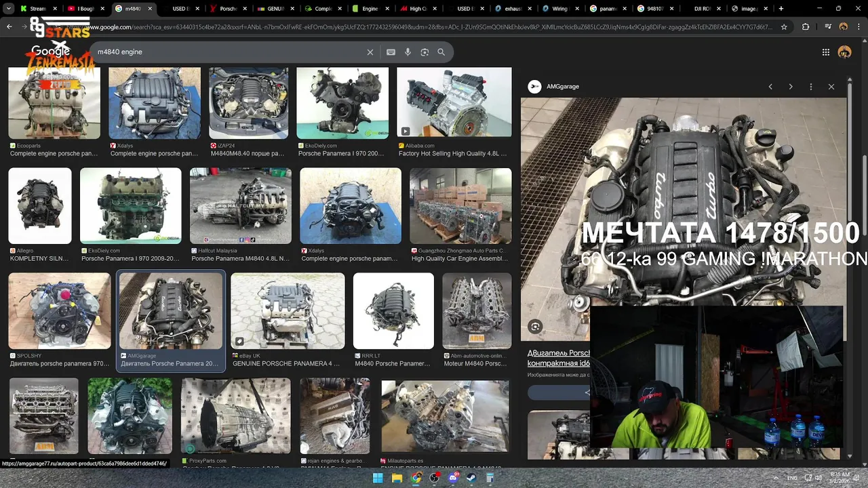This screenshot has width=868, height=488.
Task: Open the ProxyParts.com gearbox result
Action: (x=236, y=416)
